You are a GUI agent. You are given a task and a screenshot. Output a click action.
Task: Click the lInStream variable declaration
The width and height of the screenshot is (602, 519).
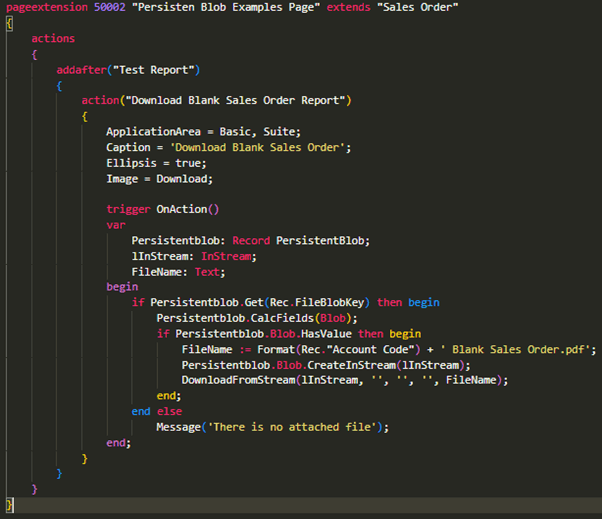tap(194, 256)
